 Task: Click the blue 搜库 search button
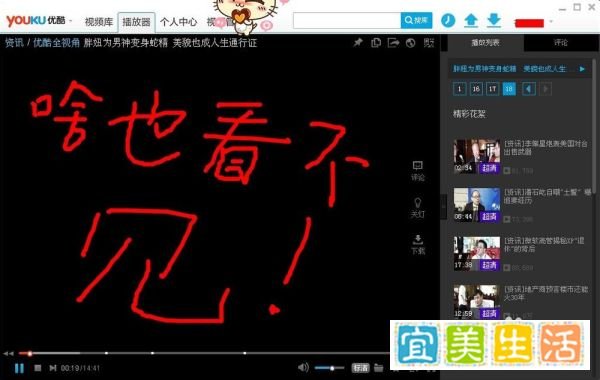(416, 20)
